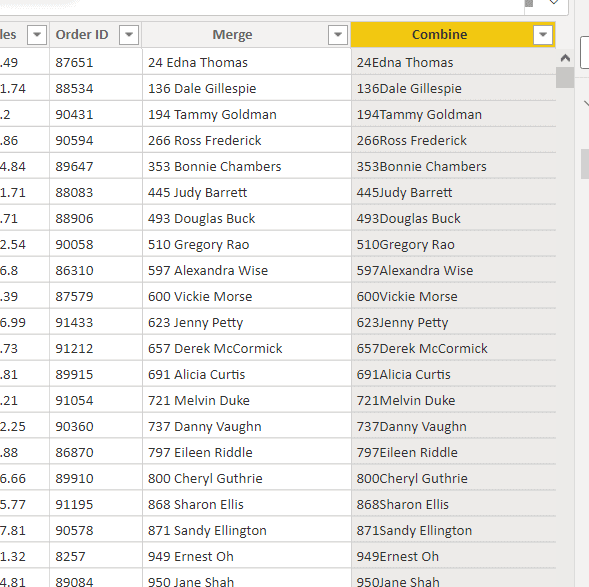The width and height of the screenshot is (589, 587).
Task: Click the '136Dale Gillespie' Combine cell
Action: click(x=454, y=88)
